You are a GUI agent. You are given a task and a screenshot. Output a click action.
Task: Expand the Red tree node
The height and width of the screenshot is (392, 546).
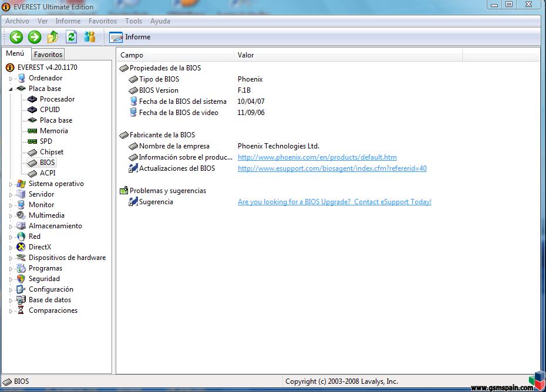tap(11, 237)
